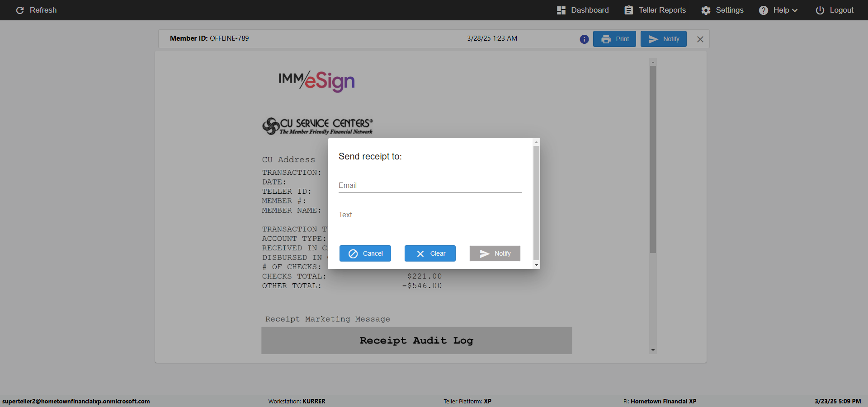Click Logout in the top bar
Image resolution: width=868 pixels, height=407 pixels.
(x=835, y=10)
